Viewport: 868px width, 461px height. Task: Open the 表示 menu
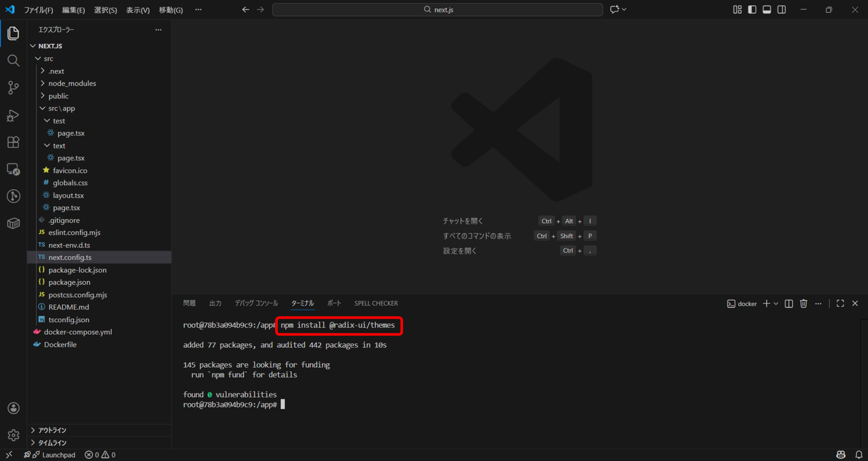coord(137,10)
